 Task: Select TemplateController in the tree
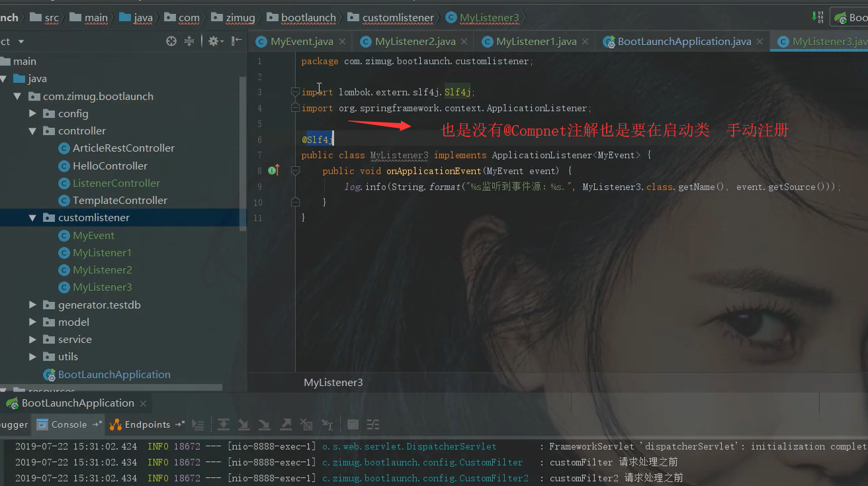120,200
